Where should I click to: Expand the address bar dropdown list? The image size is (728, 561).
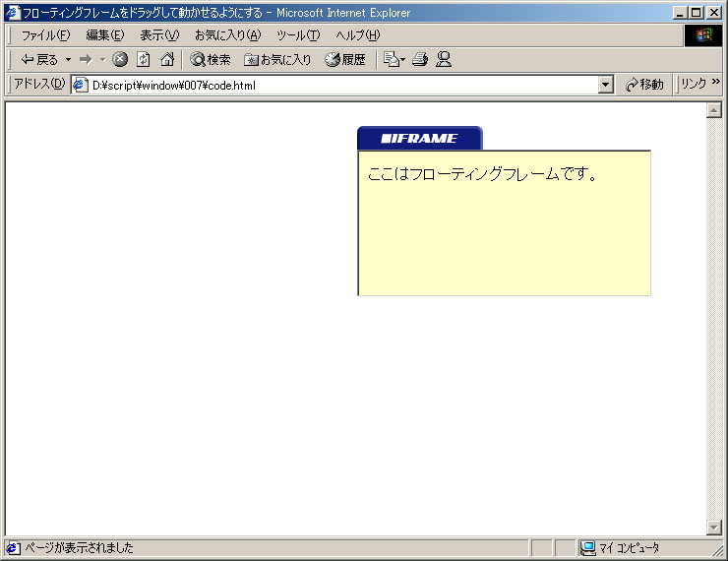pyautogui.click(x=605, y=85)
